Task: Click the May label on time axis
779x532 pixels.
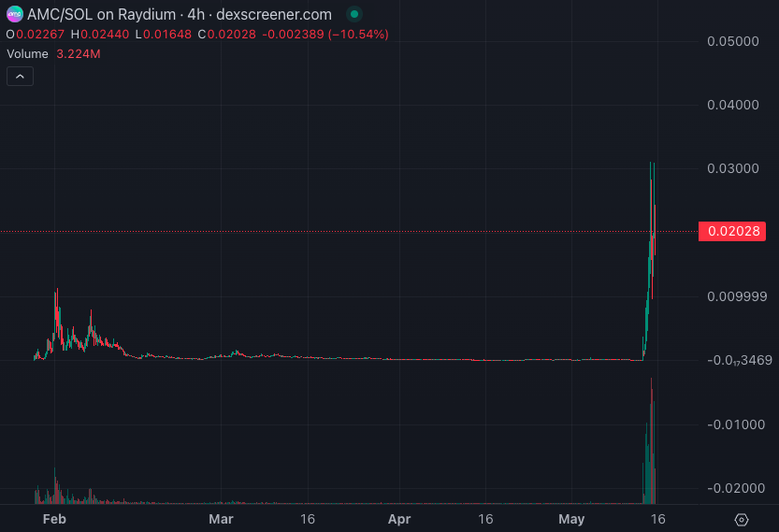Action: tap(570, 519)
